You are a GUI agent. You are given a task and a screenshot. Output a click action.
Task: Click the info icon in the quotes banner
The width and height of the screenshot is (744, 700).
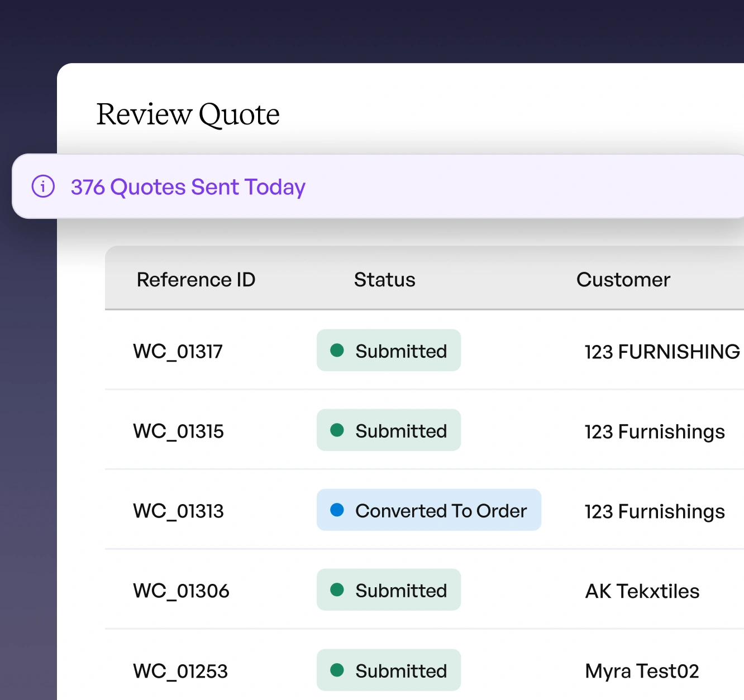(x=43, y=186)
